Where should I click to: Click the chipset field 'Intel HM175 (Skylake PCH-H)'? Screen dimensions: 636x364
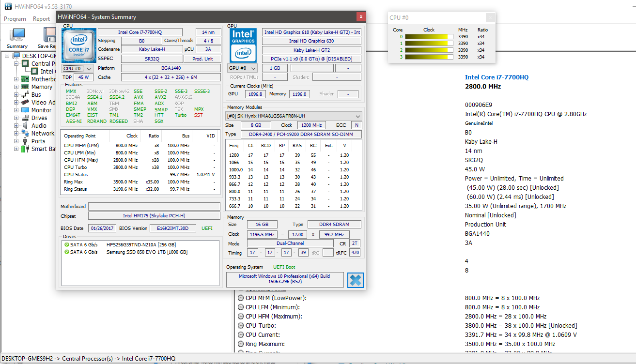coord(154,216)
